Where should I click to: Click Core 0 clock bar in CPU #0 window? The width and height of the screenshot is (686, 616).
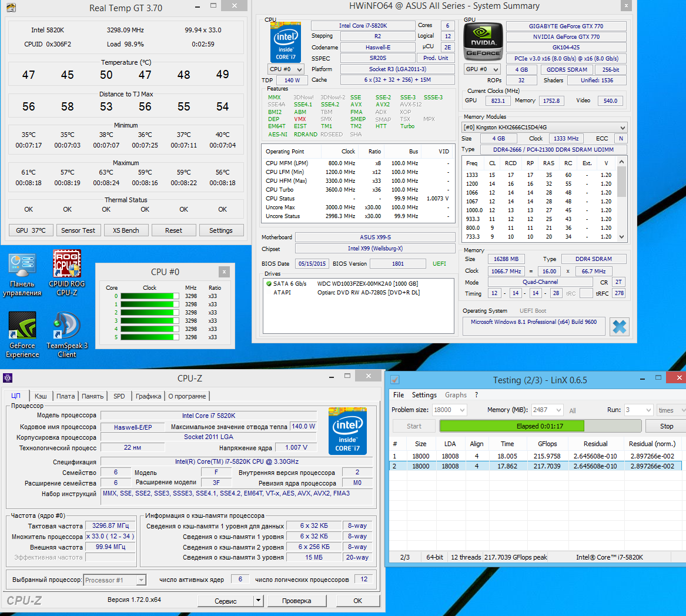coord(150,296)
